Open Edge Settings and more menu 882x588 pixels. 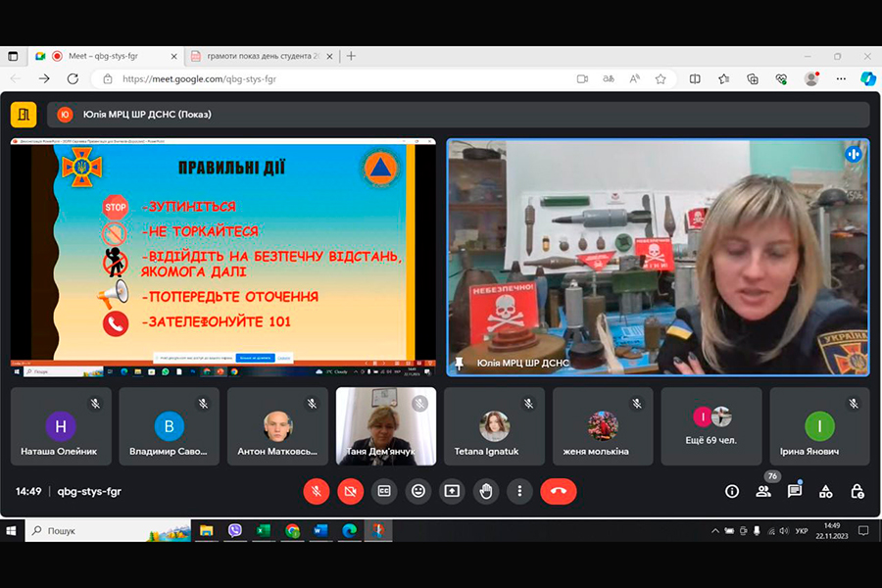pos(841,79)
